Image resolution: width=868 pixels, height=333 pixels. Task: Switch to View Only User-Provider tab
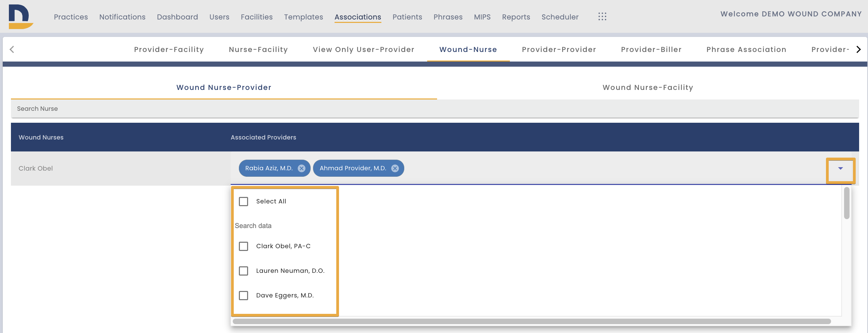[x=364, y=50]
